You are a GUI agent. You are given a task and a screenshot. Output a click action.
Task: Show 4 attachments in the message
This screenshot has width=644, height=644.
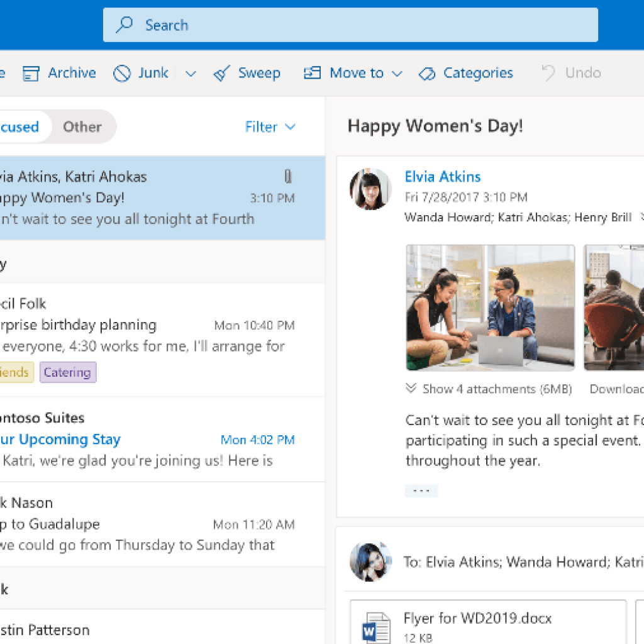(489, 389)
